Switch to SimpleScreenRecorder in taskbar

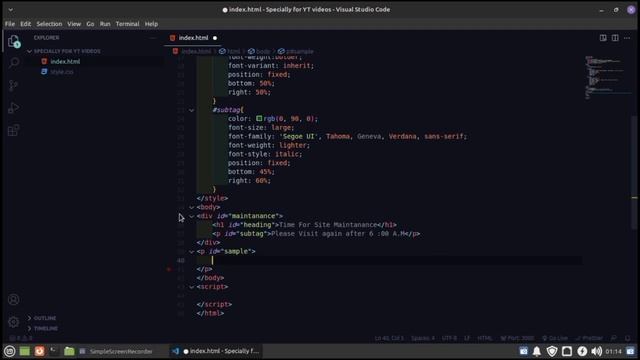coord(116,351)
